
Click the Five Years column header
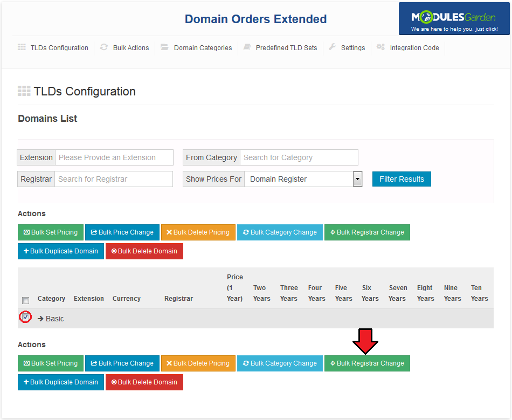[x=343, y=293]
